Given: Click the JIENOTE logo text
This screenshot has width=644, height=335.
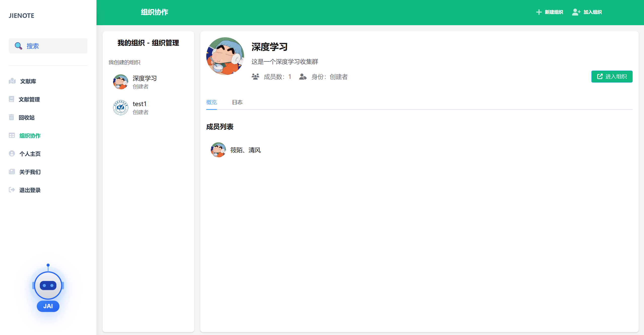Looking at the screenshot, I should [x=21, y=16].
